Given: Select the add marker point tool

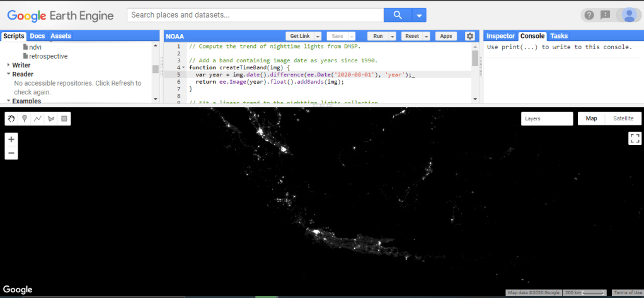Looking at the screenshot, I should click(25, 118).
